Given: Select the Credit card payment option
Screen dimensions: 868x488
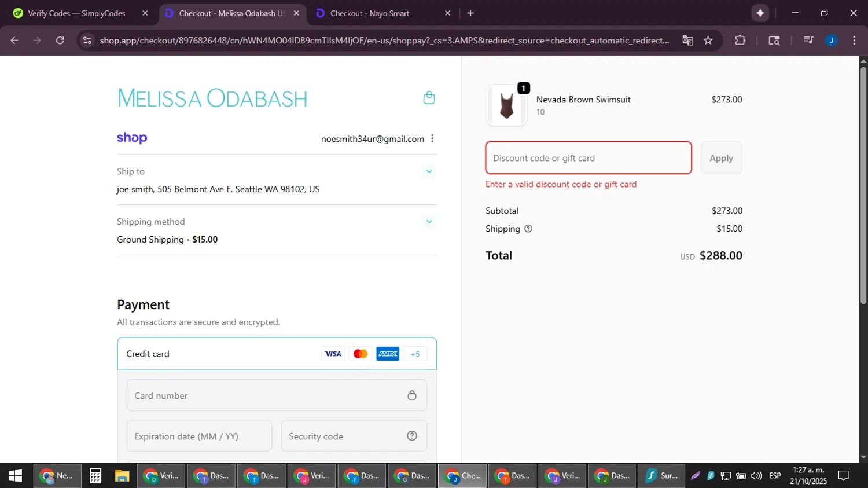Looking at the screenshot, I should tap(277, 354).
